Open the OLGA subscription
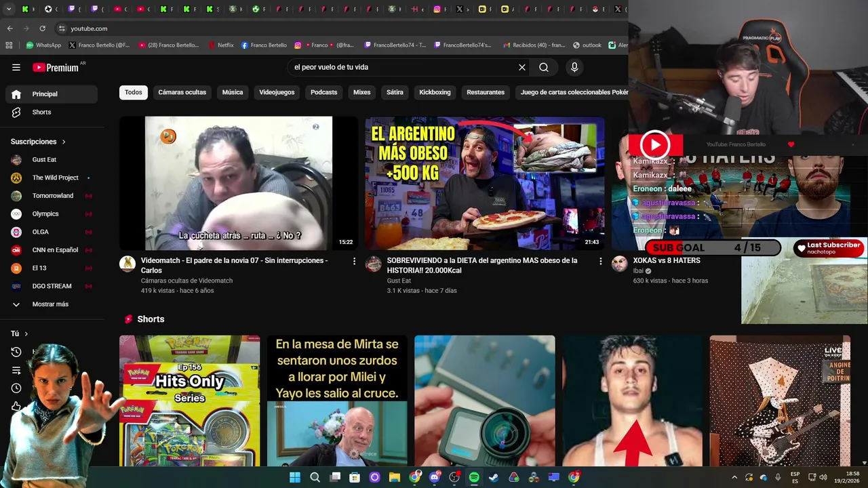The image size is (868, 488). [52, 232]
